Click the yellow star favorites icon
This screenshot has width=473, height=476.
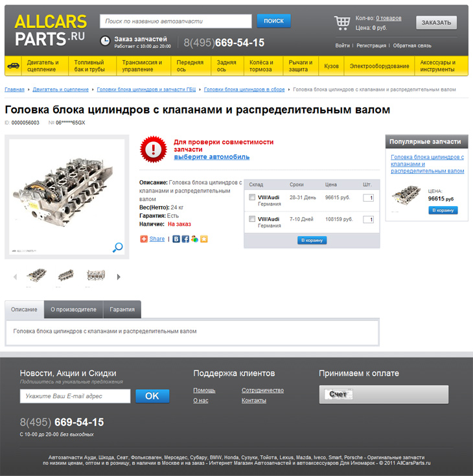click(204, 239)
